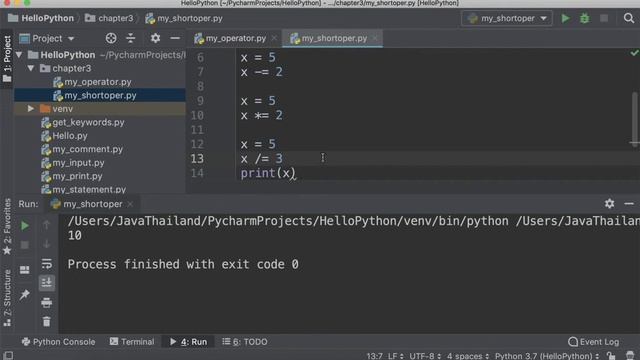Select my_shortoper.py in project tree

click(x=100, y=96)
